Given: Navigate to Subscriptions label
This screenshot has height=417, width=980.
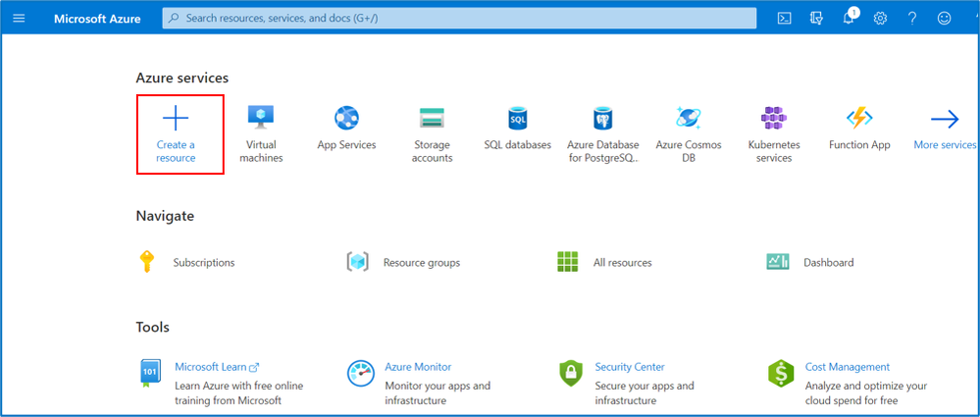Looking at the screenshot, I should [204, 263].
